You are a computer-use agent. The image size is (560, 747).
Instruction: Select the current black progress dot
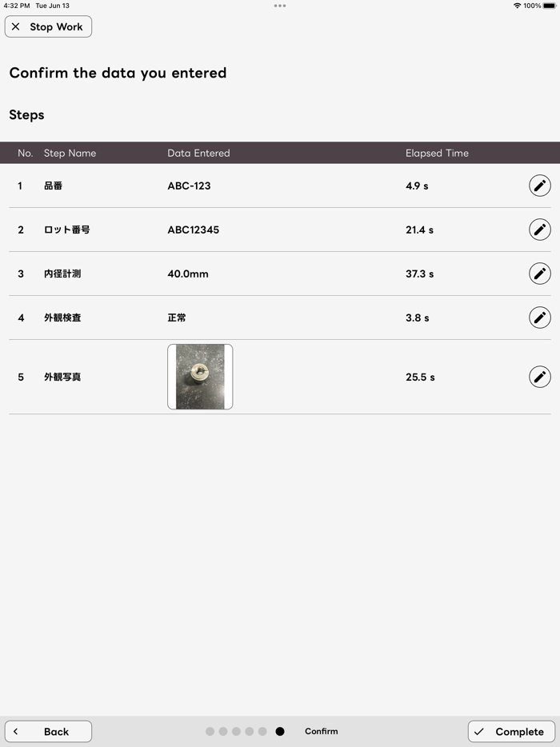point(280,731)
